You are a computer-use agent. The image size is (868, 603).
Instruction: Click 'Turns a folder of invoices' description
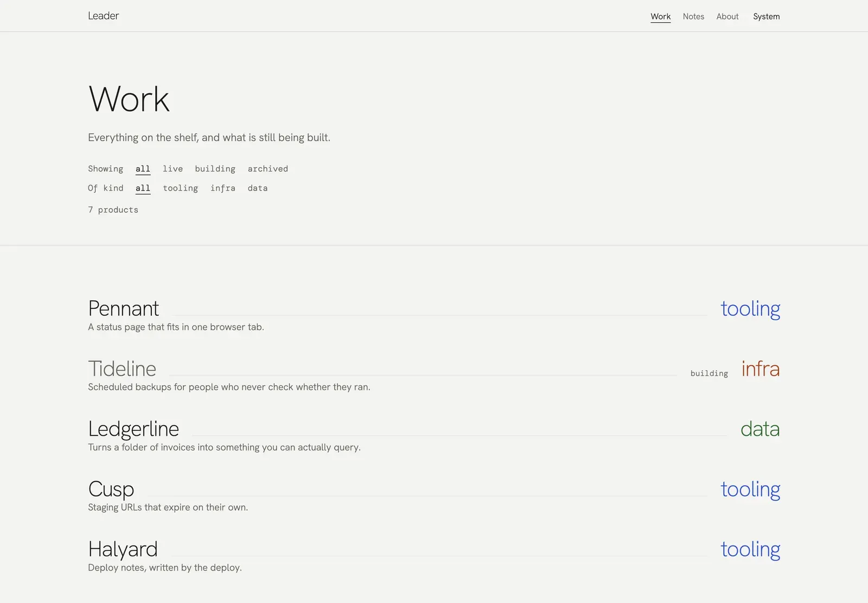pyautogui.click(x=224, y=447)
